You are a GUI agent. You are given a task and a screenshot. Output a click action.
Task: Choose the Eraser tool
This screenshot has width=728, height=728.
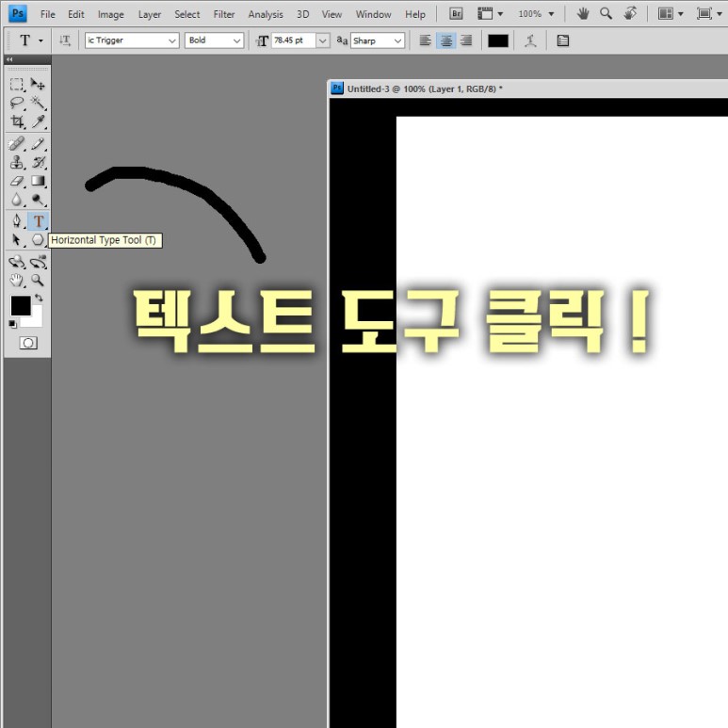(17, 182)
